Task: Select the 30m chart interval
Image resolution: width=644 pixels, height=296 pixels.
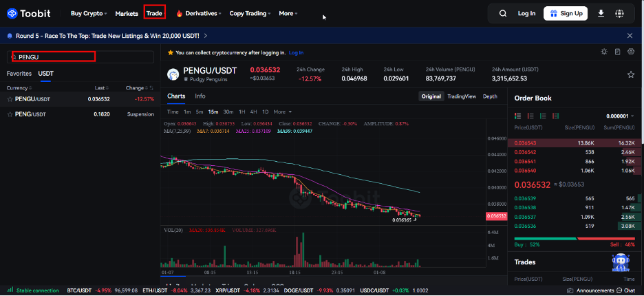Action: pos(228,112)
